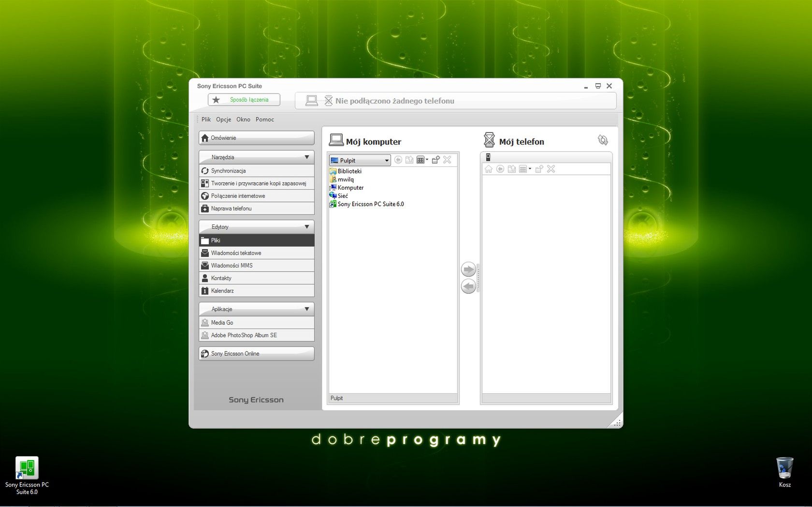Create new folder in Mój telefon pane
This screenshot has width=812, height=507.
[x=539, y=169]
